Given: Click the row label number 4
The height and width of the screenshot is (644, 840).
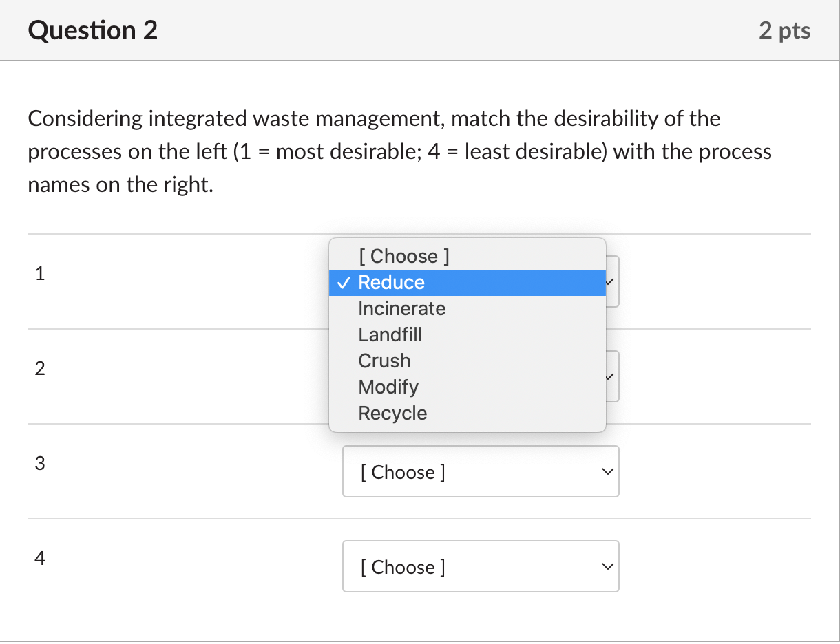Looking at the screenshot, I should [x=40, y=559].
